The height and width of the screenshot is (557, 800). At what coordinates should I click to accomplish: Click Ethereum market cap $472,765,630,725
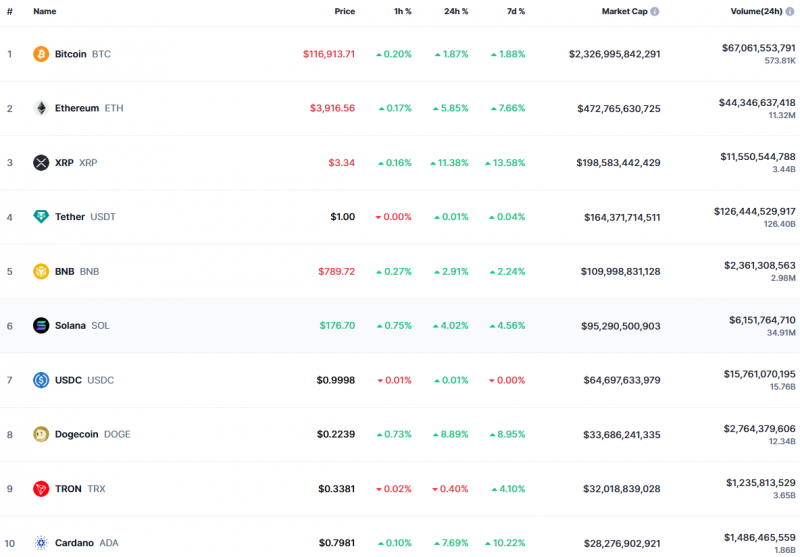pos(619,109)
